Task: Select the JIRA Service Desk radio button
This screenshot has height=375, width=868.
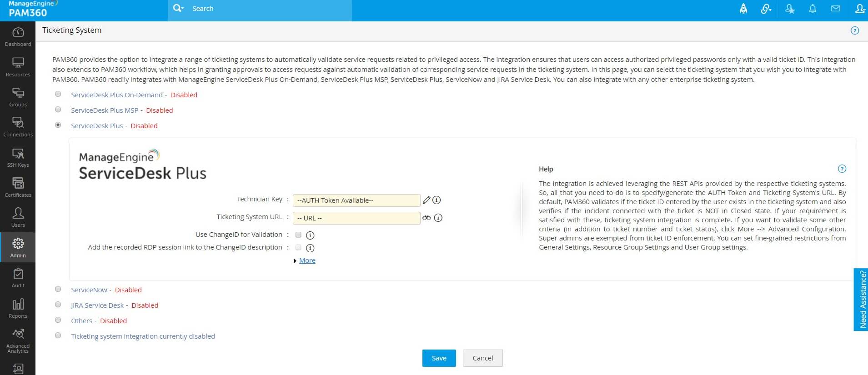Action: 58,305
